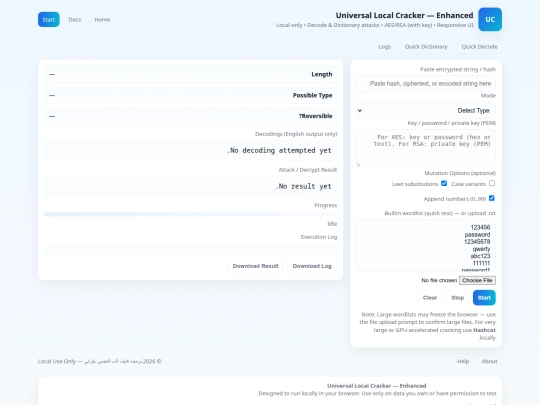Click the Length row

tap(190, 74)
